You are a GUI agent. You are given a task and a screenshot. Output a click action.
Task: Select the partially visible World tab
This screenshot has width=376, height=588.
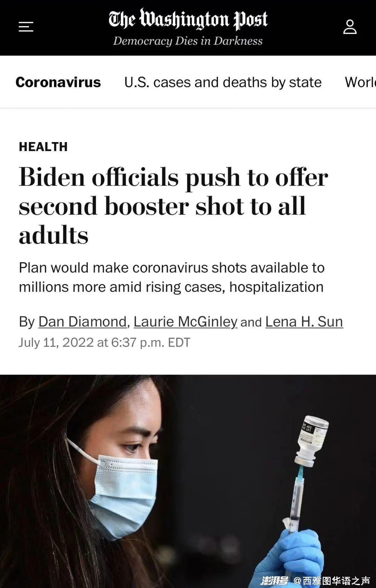coord(360,82)
